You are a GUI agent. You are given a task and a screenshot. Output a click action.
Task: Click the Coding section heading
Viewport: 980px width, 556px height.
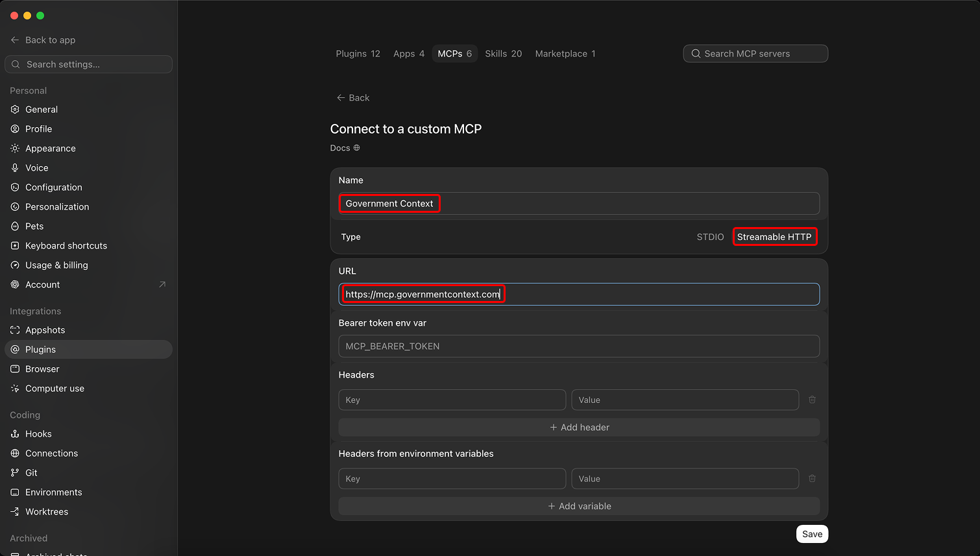click(x=25, y=415)
